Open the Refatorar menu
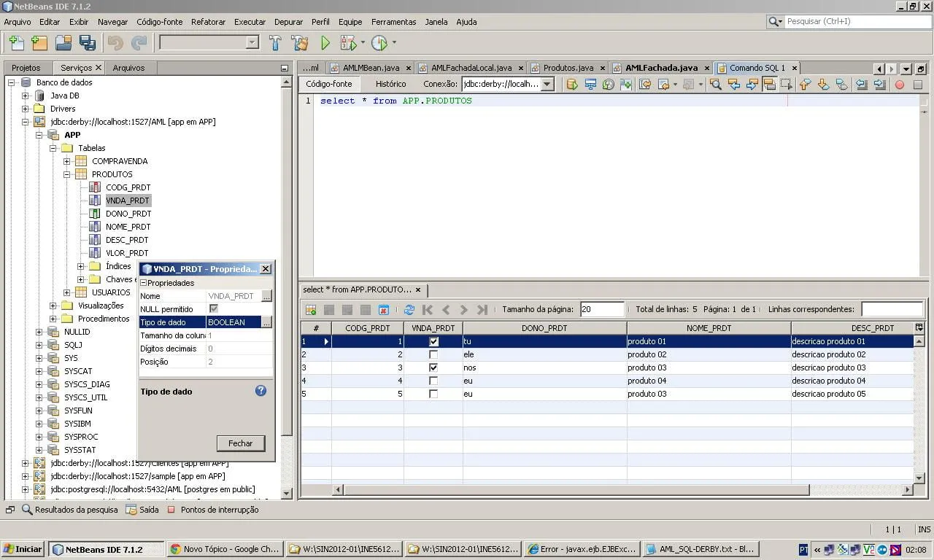Screen dimensions: 934x560 click(208, 22)
